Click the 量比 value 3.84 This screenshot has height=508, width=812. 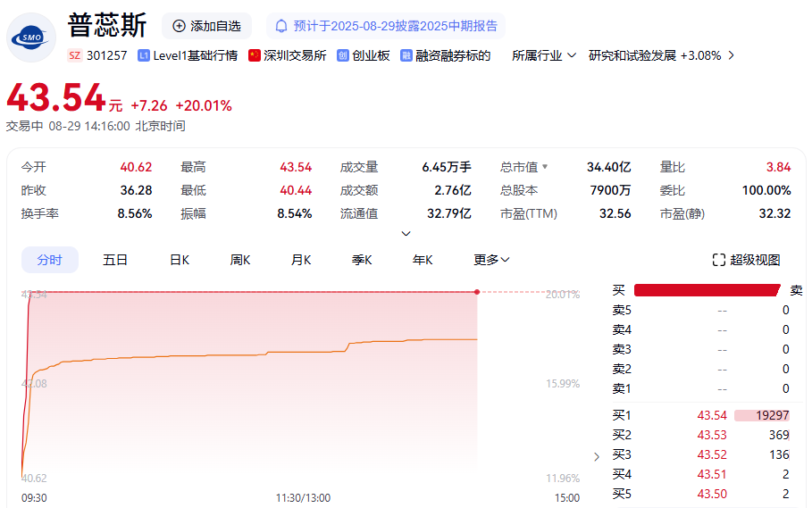pos(778,167)
